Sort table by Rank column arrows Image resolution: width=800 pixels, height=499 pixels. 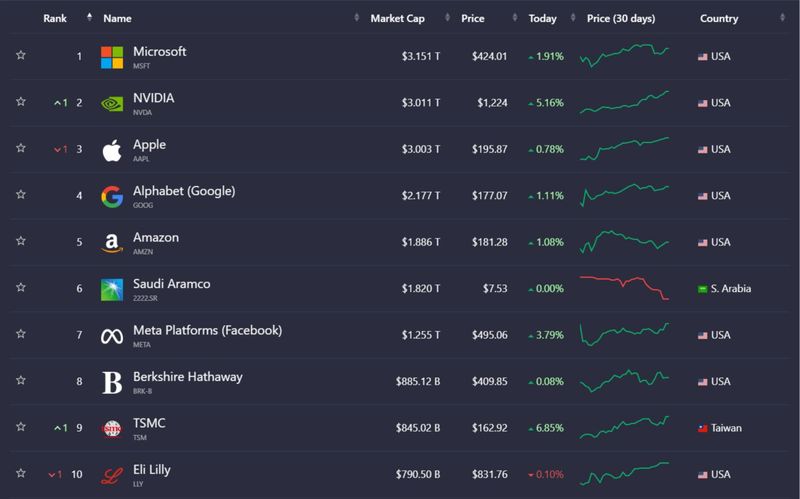[x=89, y=18]
